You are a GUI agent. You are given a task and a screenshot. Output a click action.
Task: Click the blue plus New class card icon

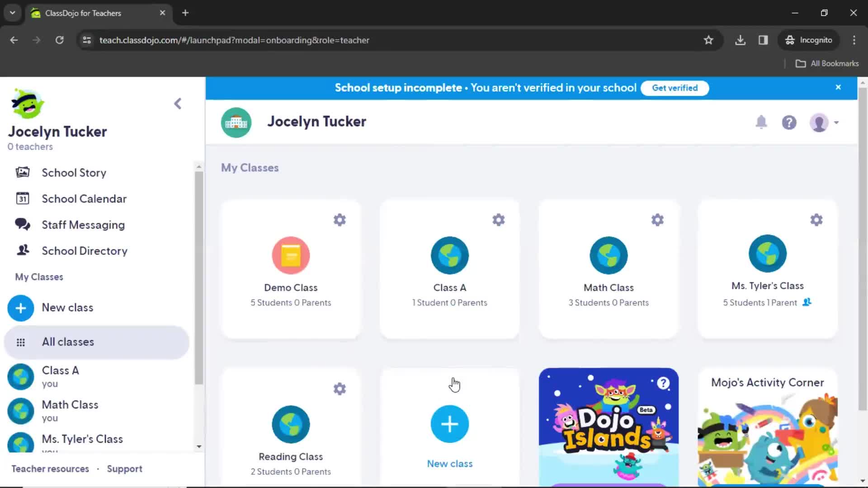(450, 424)
